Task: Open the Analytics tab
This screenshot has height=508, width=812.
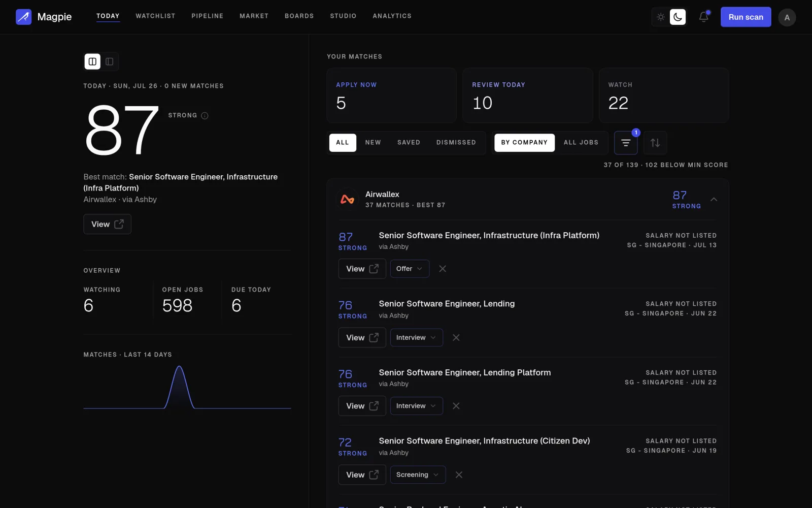Action: [x=392, y=16]
